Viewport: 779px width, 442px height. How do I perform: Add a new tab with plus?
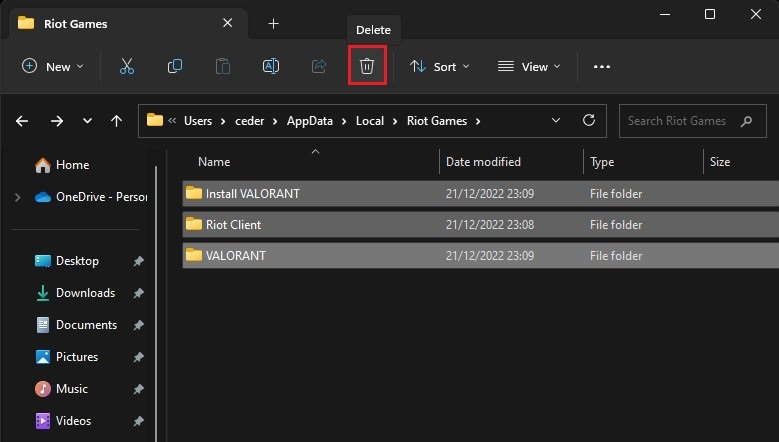pos(273,23)
